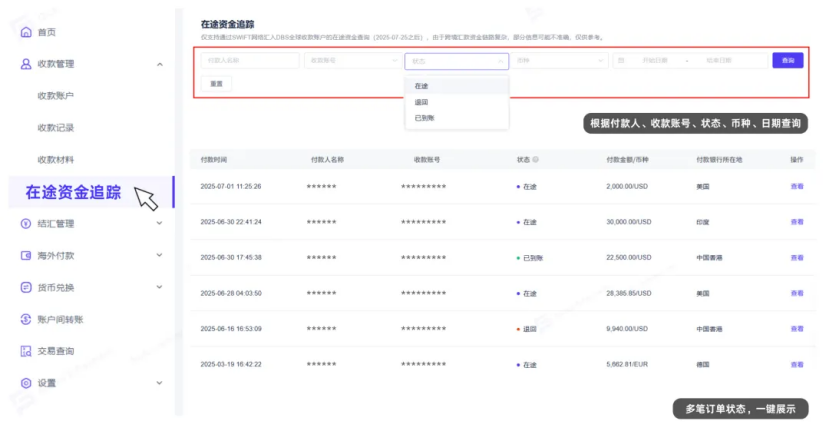Screen dimensions: 830x431
Task: Expand the 海外付款 submenu chevron
Action: tap(160, 256)
